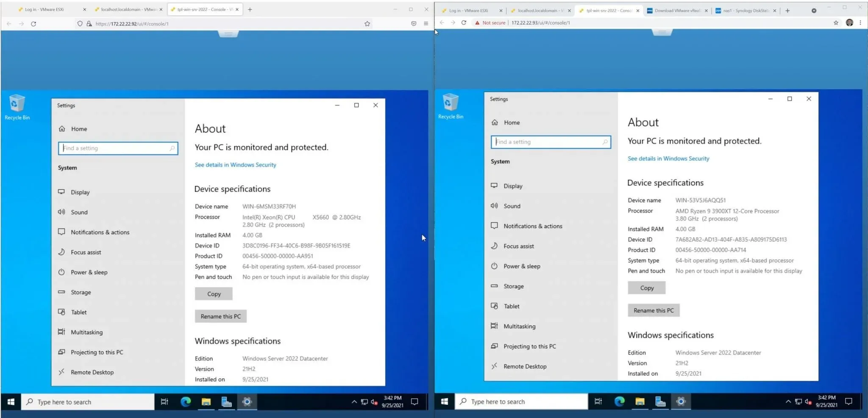Open the profile avatar in the right browser
The height and width of the screenshot is (418, 868).
coord(849,23)
